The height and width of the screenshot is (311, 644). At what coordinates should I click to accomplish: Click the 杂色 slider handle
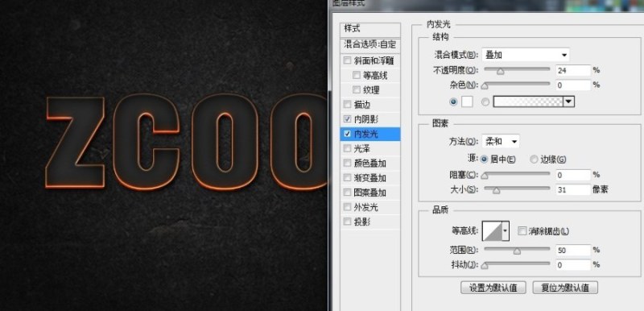pos(485,86)
